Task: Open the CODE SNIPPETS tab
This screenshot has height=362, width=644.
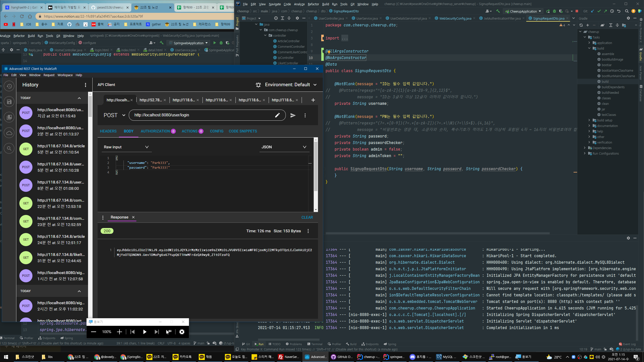Action: (243, 131)
